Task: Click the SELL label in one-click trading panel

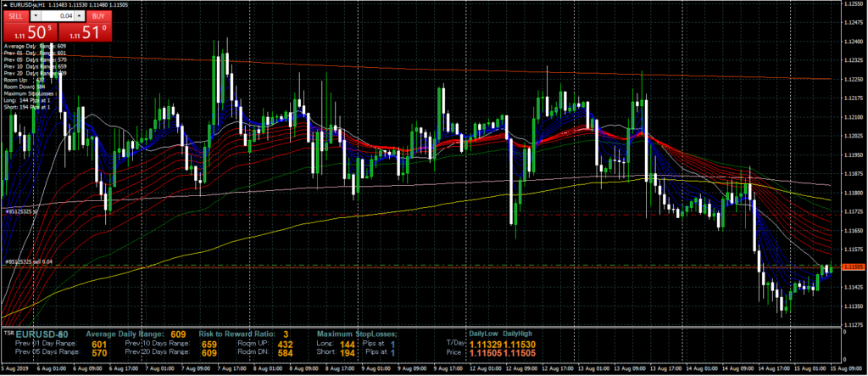Action: (x=15, y=16)
